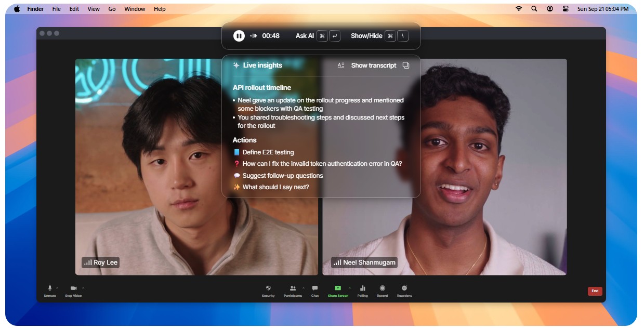Image resolution: width=644 pixels, height=328 pixels.
Task: Open the View menu in menu bar
Action: coord(94,9)
